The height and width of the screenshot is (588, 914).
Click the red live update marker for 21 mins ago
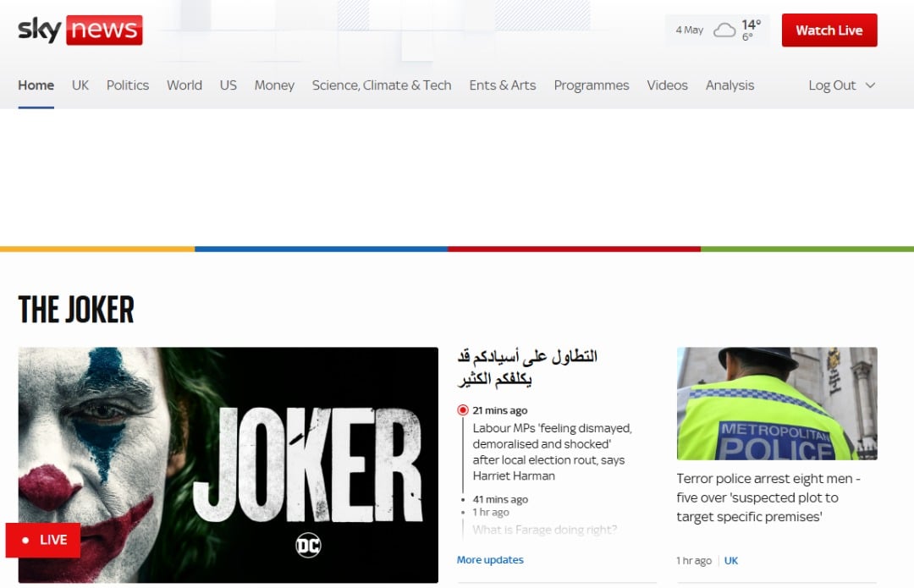(463, 410)
